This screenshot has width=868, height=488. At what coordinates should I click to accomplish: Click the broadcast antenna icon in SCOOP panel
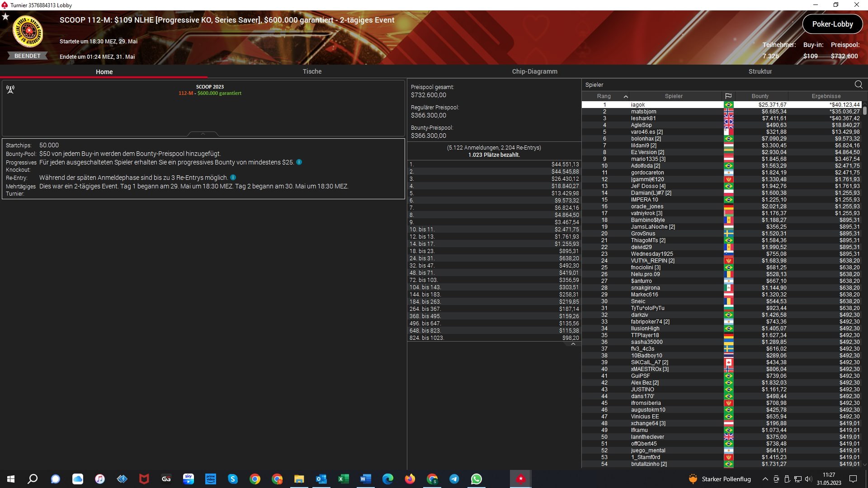pyautogui.click(x=10, y=89)
